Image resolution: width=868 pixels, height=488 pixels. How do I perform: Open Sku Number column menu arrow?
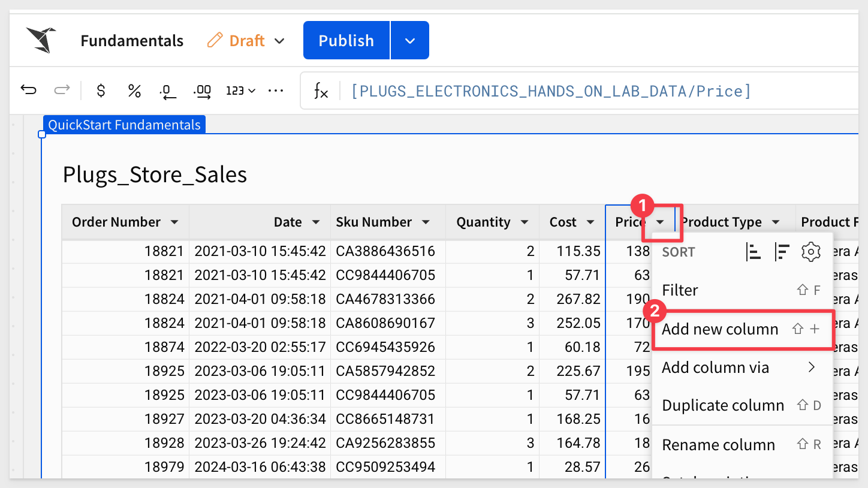[426, 222]
